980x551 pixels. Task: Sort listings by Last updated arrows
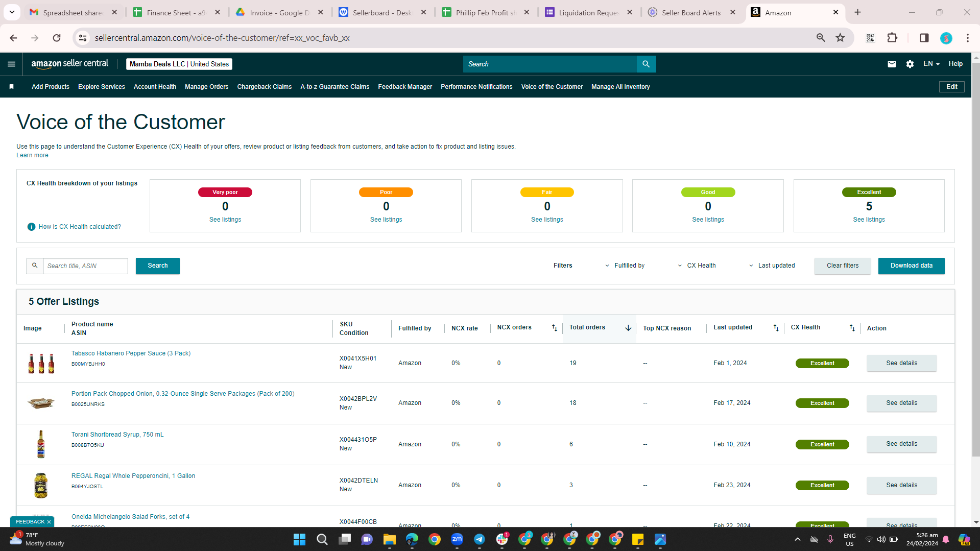pos(776,328)
